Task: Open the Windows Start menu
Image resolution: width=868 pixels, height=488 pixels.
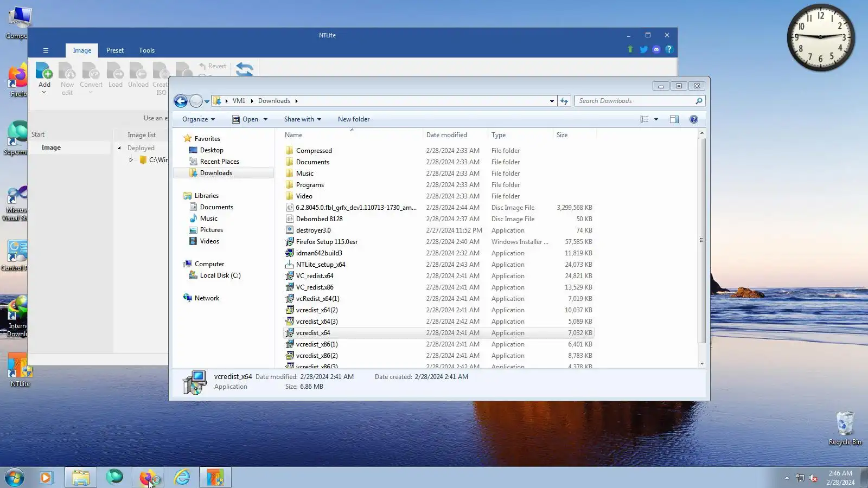Action: click(x=15, y=478)
